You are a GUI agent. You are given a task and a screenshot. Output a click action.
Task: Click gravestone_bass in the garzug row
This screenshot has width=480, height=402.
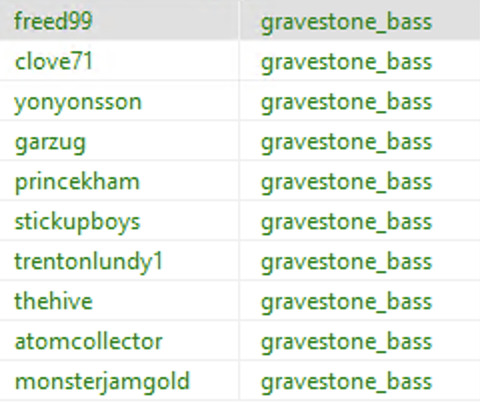[x=346, y=143]
